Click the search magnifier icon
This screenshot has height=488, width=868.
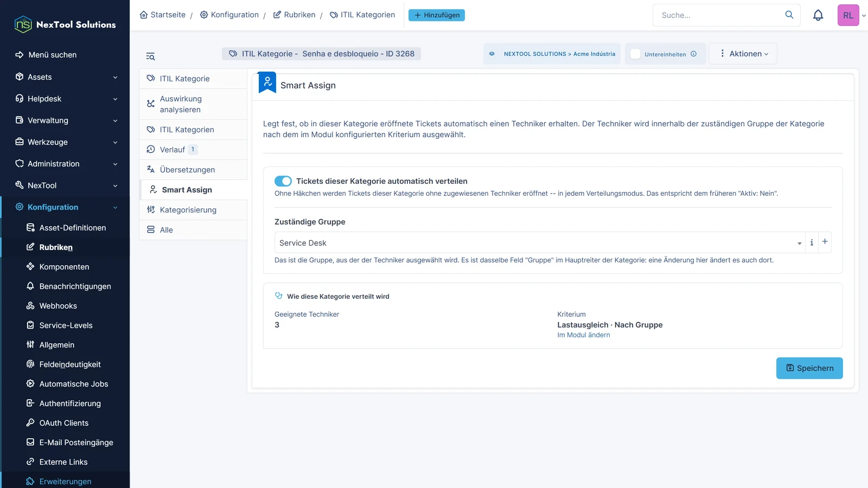[789, 15]
